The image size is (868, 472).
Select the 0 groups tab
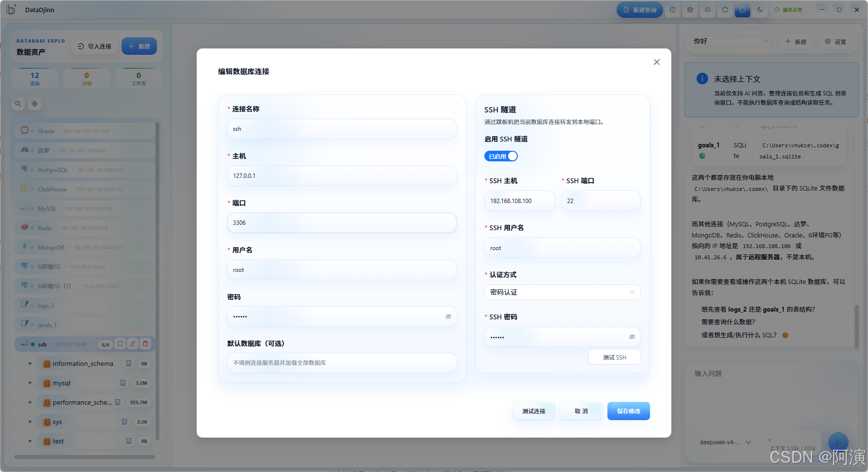(87, 79)
